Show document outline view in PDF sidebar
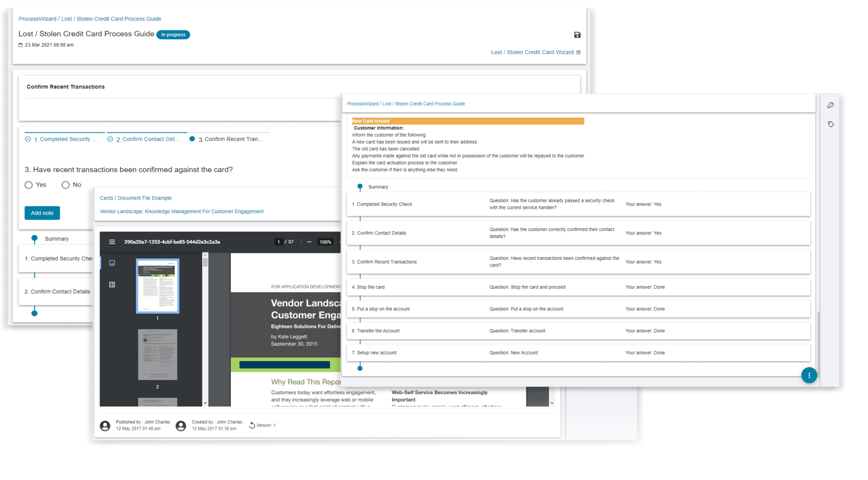The image size is (868, 480). (x=112, y=285)
